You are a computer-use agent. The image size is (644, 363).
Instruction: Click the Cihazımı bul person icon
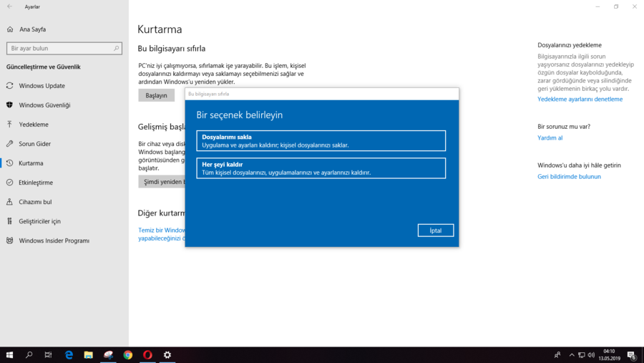[10, 201]
